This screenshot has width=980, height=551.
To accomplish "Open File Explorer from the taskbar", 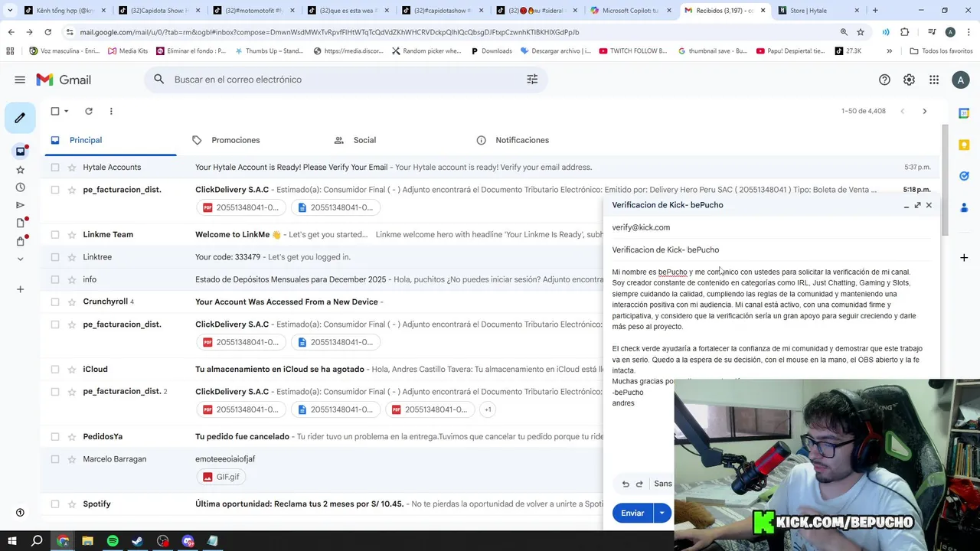I will point(87,541).
